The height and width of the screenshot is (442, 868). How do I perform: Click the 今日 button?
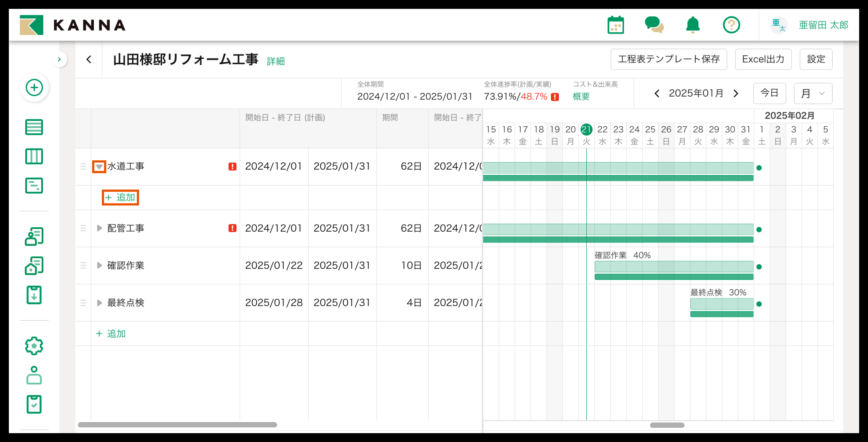coord(769,93)
